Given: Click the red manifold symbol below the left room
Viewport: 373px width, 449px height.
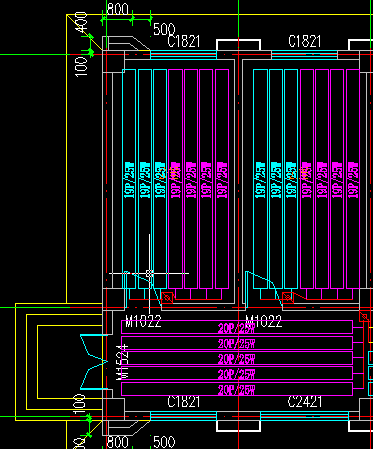Looking at the screenshot, I should tap(167, 298).
